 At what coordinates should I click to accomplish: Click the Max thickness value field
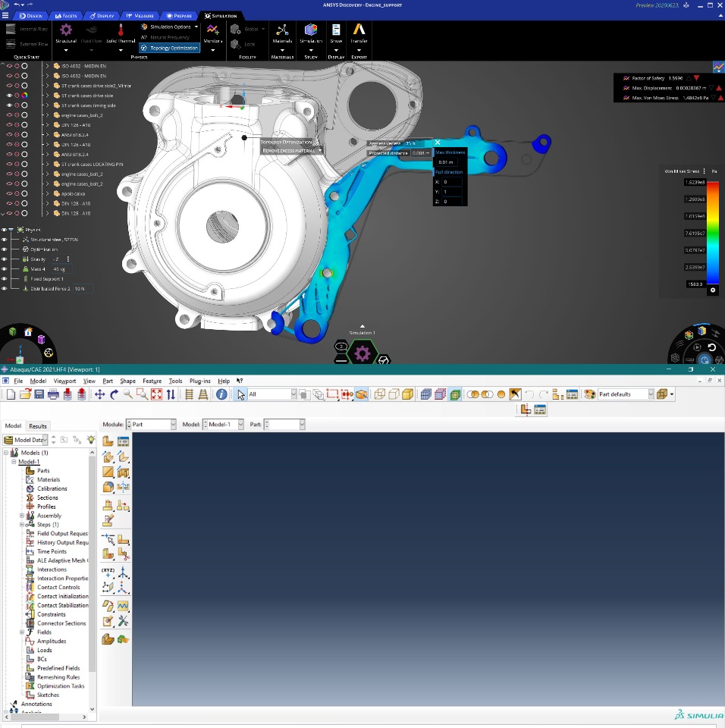pos(446,162)
